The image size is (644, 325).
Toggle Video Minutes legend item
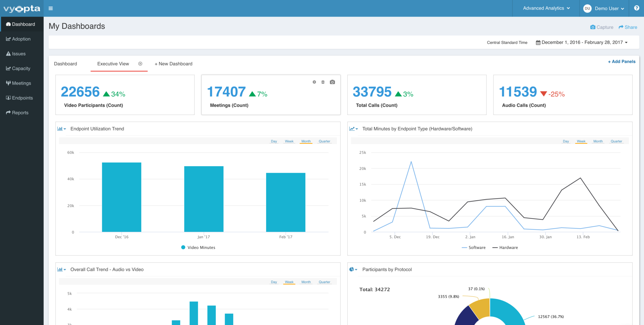coord(198,247)
